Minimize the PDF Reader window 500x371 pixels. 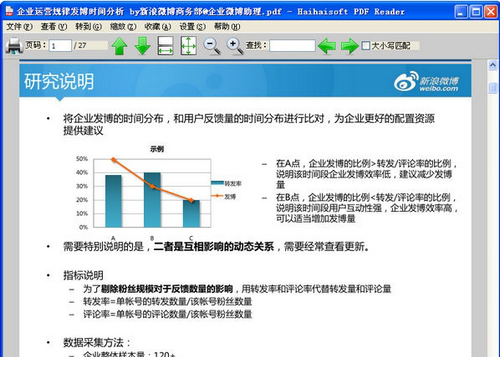[461, 12]
